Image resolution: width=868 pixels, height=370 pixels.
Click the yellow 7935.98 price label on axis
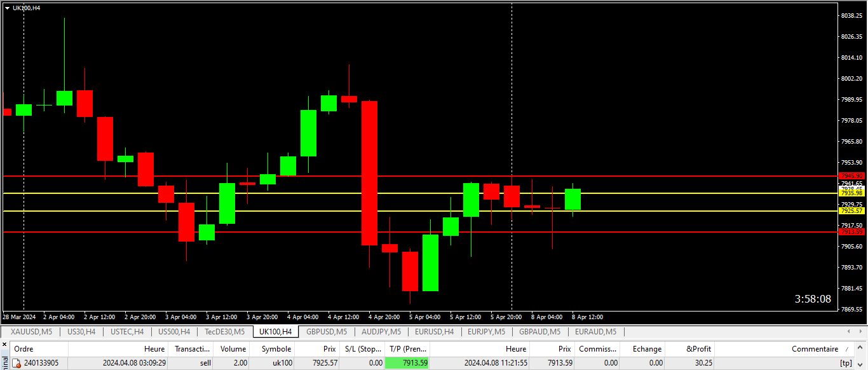[x=851, y=193]
